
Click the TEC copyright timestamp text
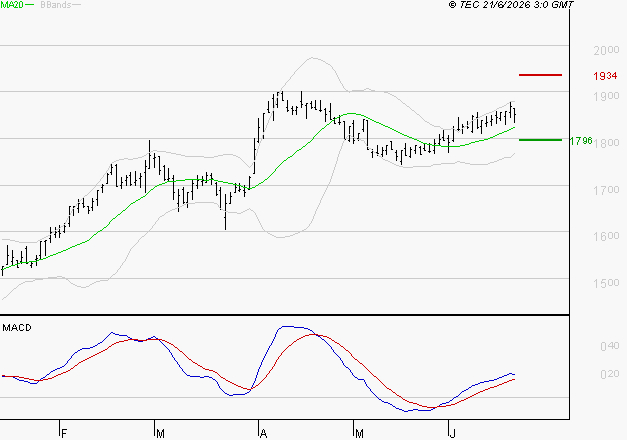[x=511, y=5]
